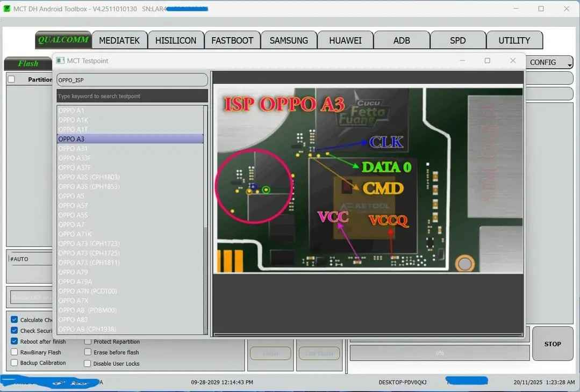Open the SAMSUNG tab
Image resolution: width=580 pixels, height=392 pixels.
(289, 40)
